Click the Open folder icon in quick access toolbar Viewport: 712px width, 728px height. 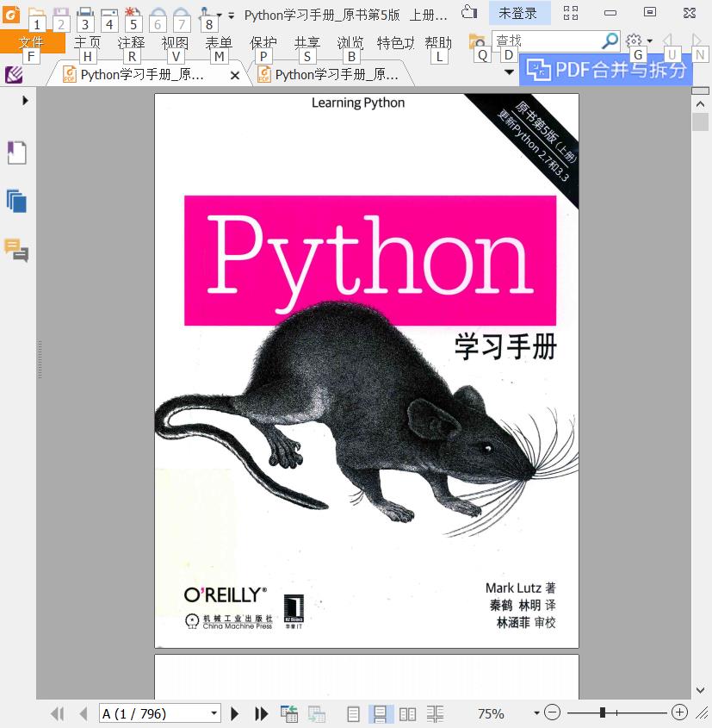[x=36, y=13]
